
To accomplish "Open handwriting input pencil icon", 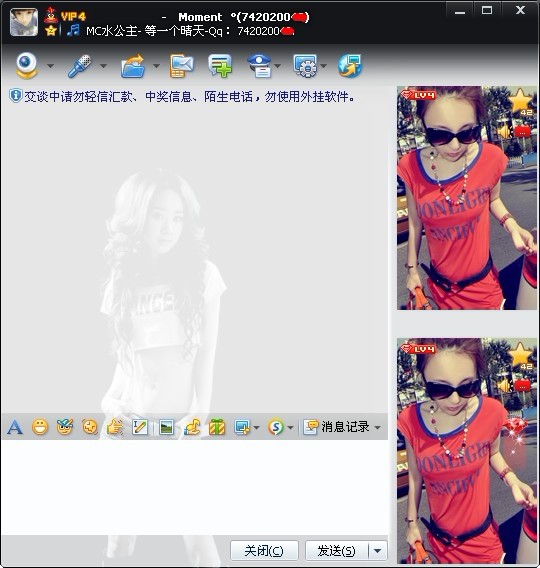I will tap(140, 427).
